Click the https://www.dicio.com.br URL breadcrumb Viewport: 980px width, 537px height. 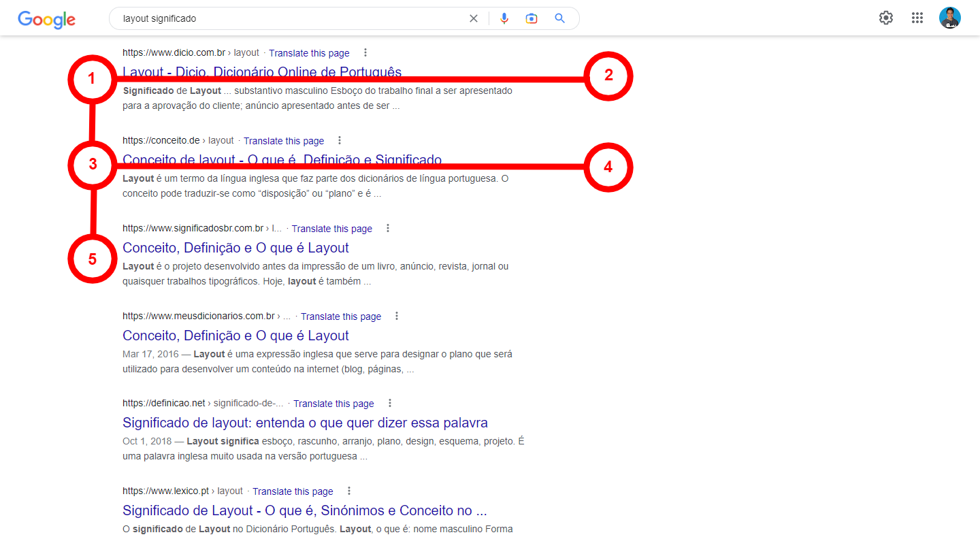(x=191, y=52)
